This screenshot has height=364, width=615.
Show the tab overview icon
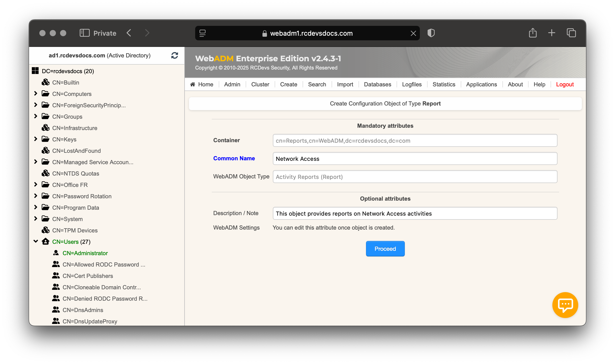tap(571, 33)
